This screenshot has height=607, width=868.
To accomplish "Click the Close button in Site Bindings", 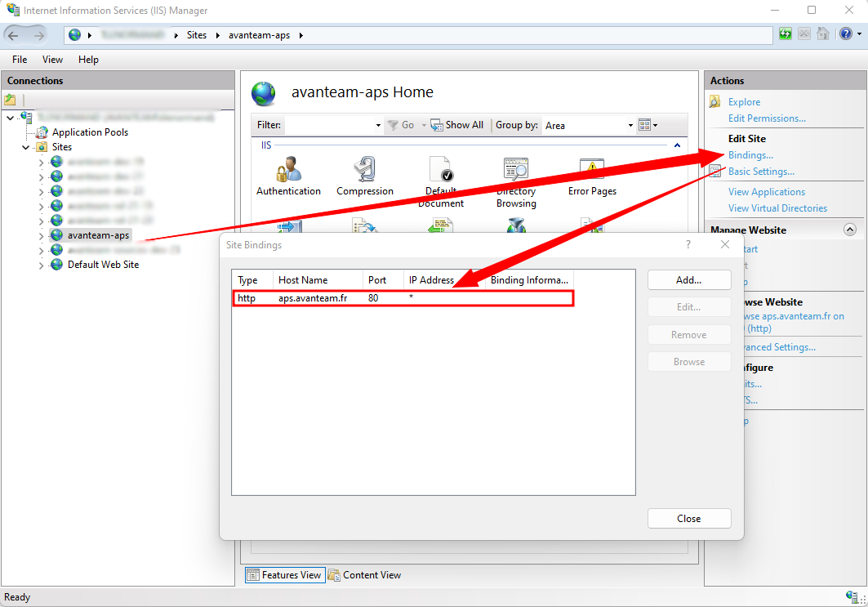I will (x=688, y=519).
